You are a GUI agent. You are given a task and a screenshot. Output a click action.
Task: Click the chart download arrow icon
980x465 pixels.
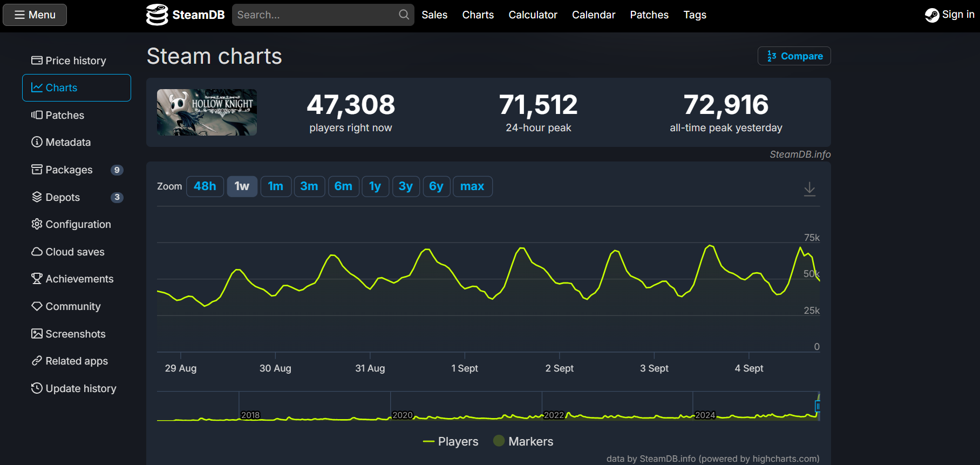[x=809, y=189]
